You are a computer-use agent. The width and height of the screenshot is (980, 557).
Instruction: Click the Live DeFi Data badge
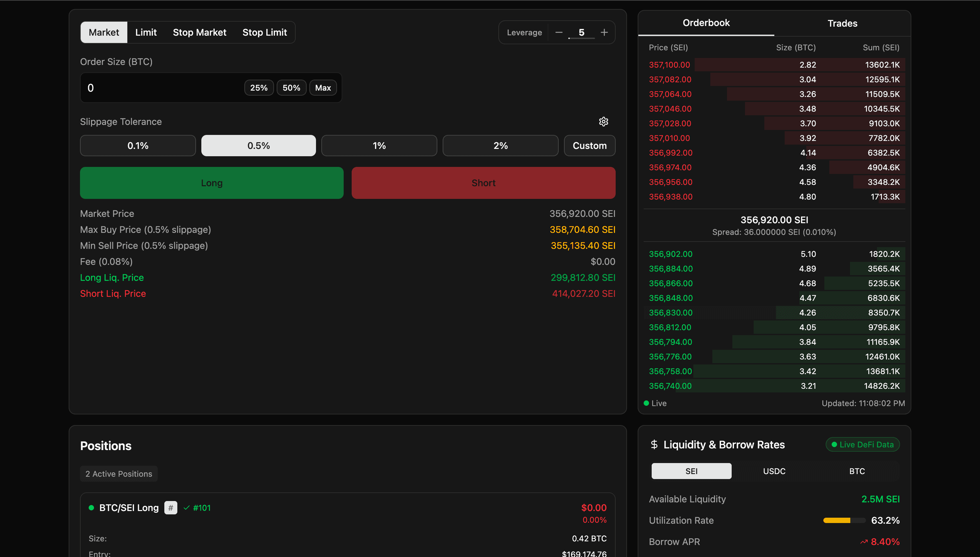[x=863, y=444]
